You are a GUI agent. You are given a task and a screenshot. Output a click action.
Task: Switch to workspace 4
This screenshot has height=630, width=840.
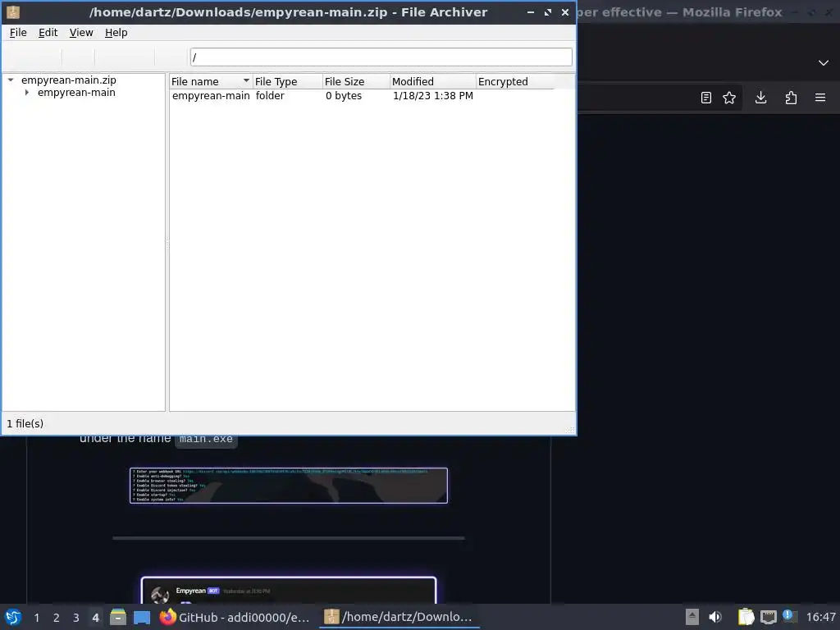[x=95, y=618]
